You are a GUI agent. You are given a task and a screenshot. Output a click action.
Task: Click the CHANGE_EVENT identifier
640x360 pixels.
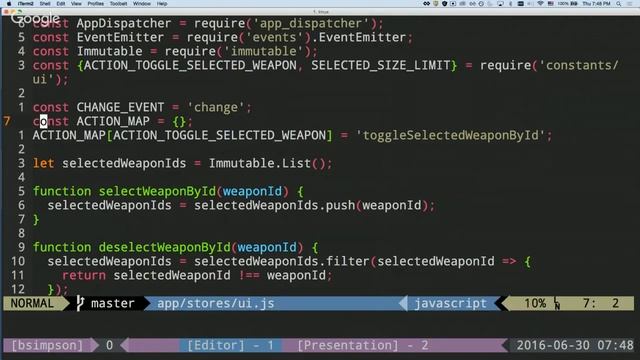(120, 107)
